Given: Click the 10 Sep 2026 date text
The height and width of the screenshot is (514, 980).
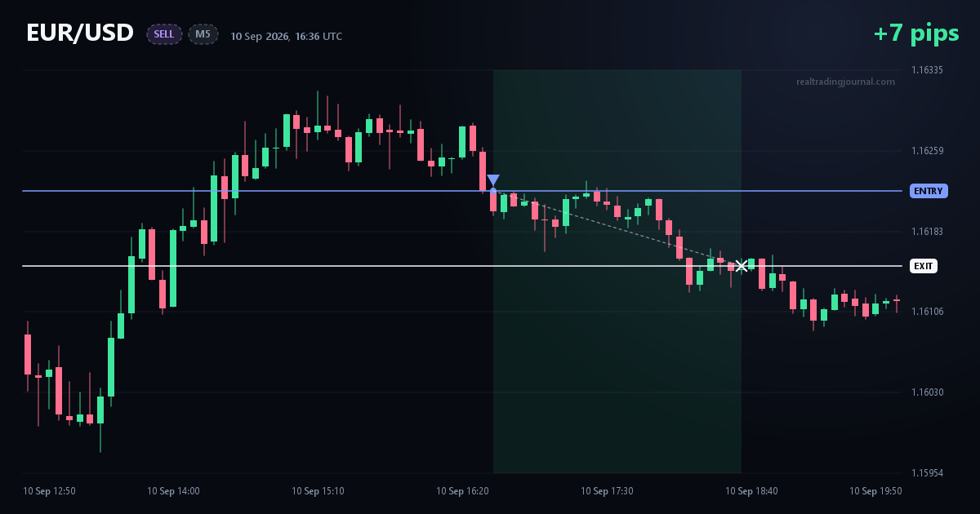Looking at the screenshot, I should pos(260,37).
